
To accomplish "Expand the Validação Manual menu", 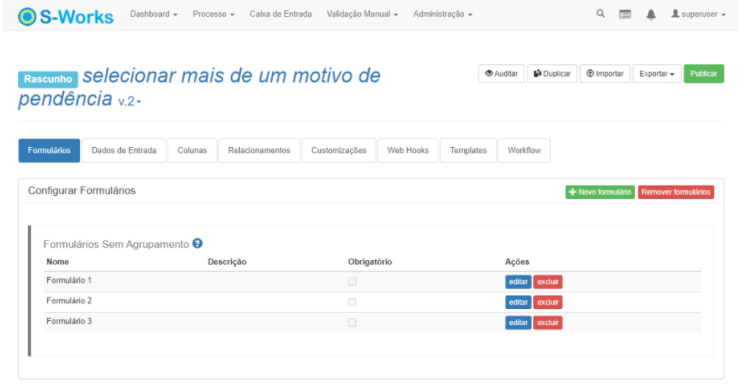I will point(362,14).
